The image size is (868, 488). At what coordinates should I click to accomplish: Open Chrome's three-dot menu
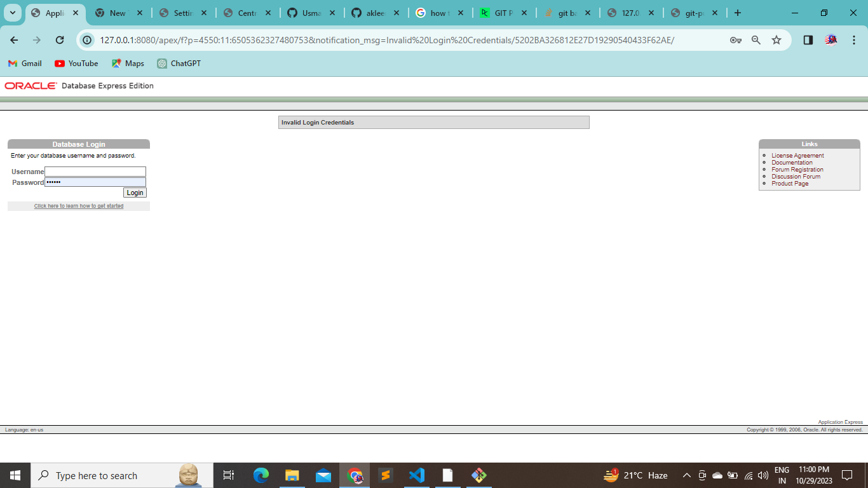coord(854,39)
